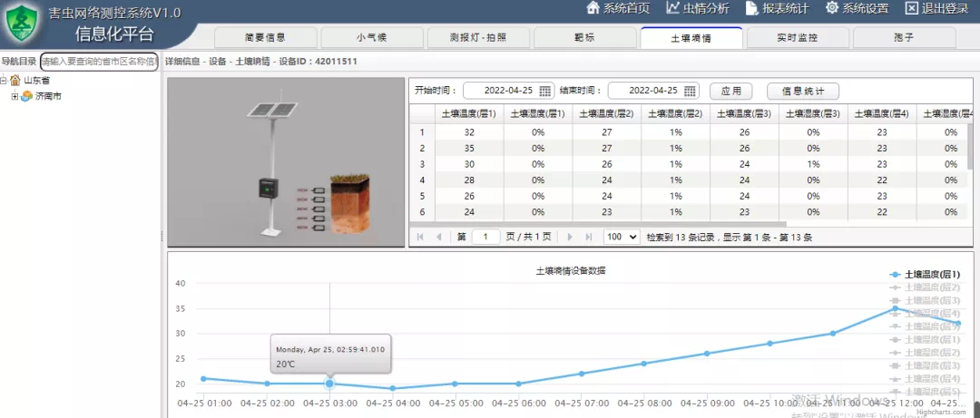980x418 pixels.
Task: Click the 报表统计 report icon
Action: coord(752,8)
